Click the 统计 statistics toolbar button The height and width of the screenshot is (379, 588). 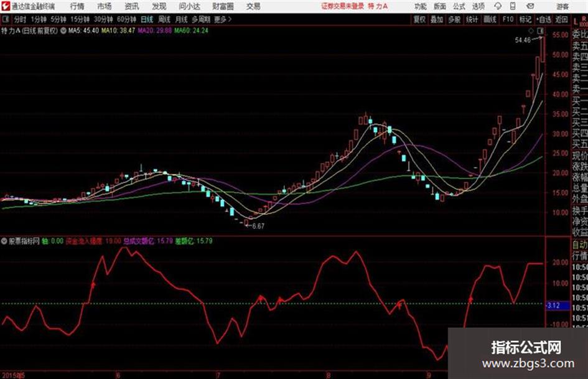point(472,19)
